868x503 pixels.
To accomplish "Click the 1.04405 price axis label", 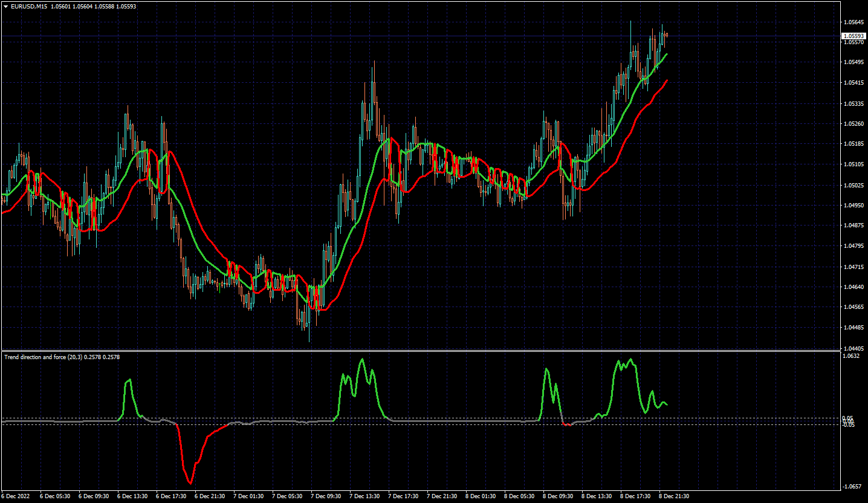I will (853, 348).
